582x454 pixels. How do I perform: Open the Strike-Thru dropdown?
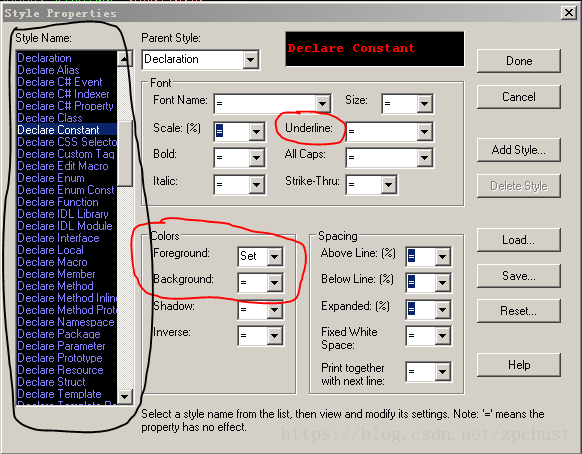pyautogui.click(x=389, y=184)
